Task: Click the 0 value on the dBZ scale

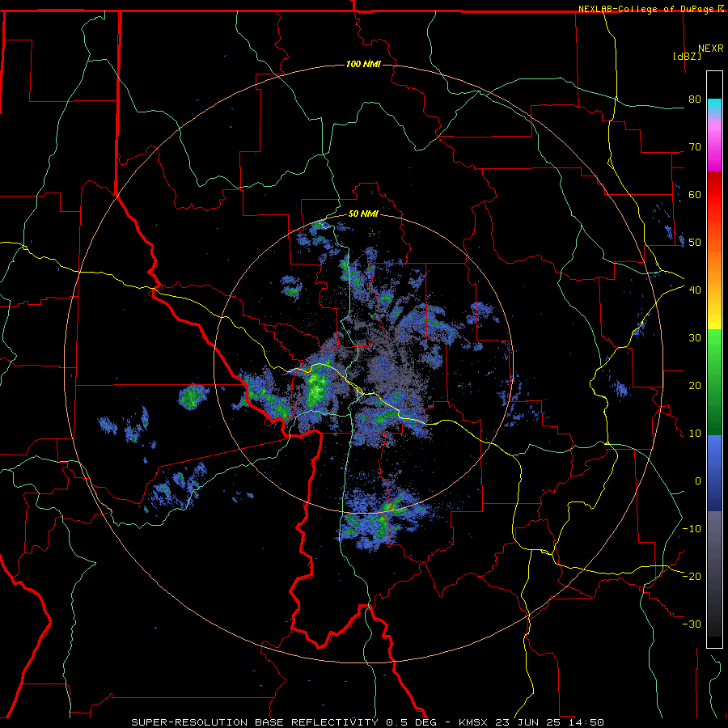Action: point(697,481)
